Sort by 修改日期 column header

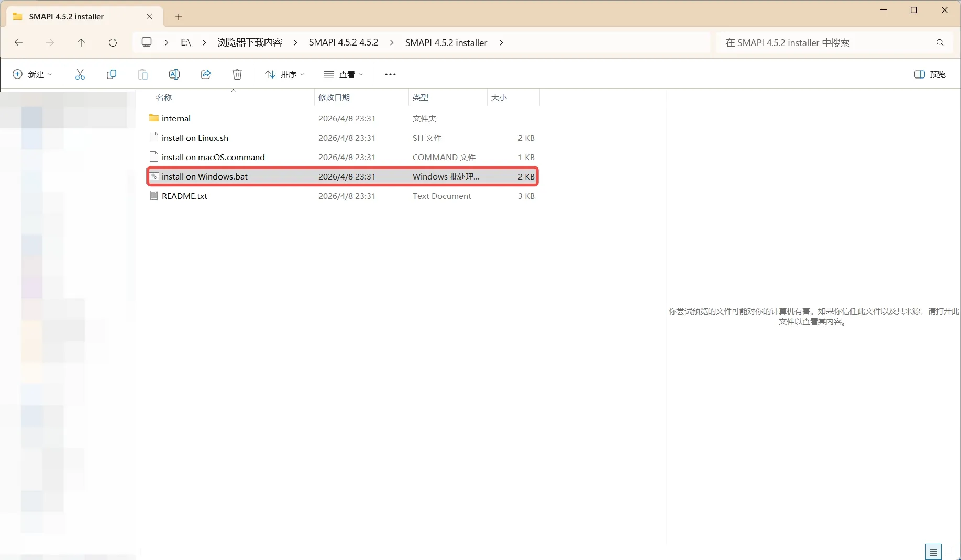pyautogui.click(x=334, y=97)
